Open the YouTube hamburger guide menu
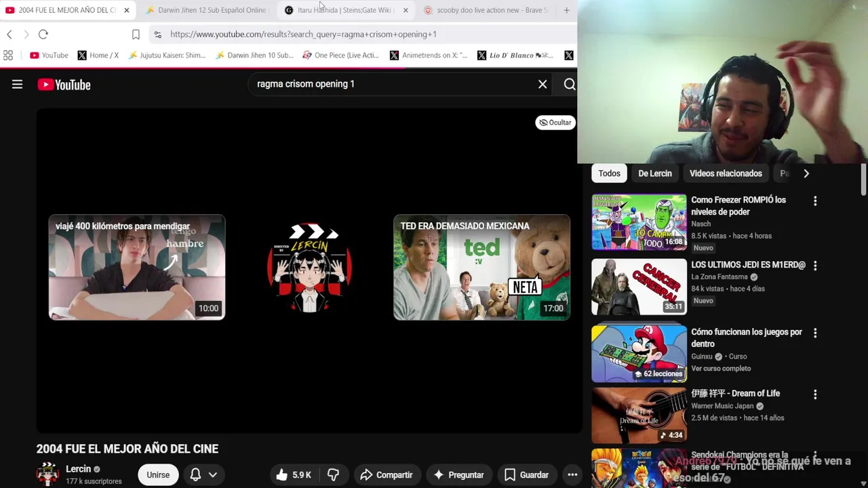 point(17,84)
